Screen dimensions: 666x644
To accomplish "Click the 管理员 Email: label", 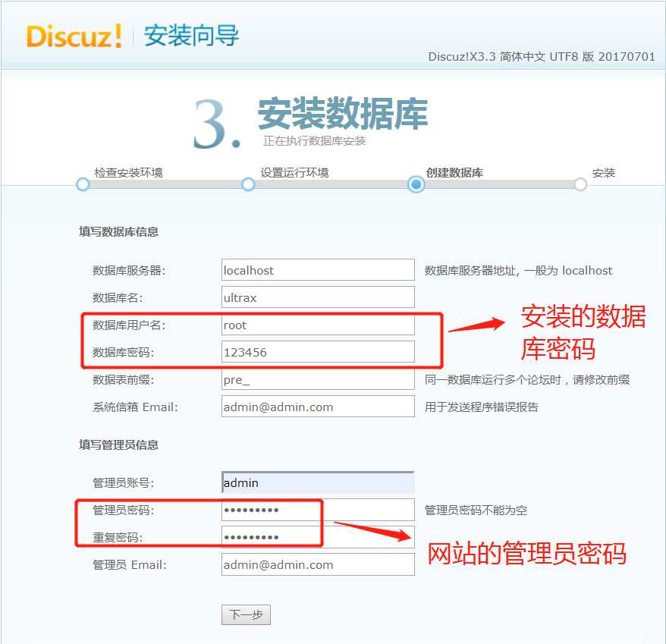I will (130, 565).
